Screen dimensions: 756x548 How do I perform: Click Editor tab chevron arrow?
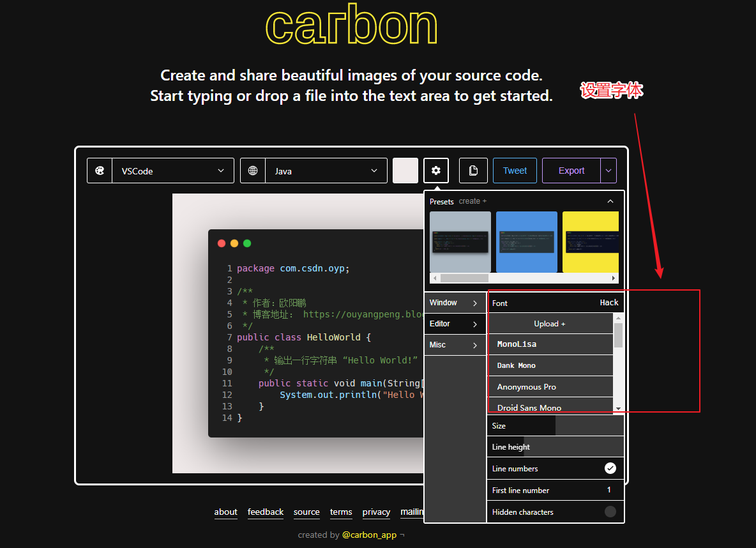[475, 324]
